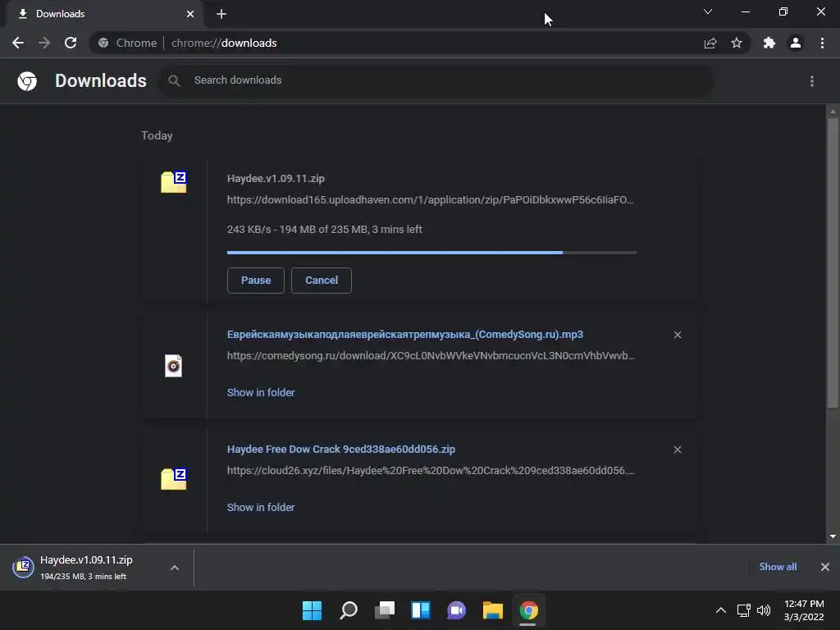Click in the Search downloads field
The width and height of the screenshot is (840, 630).
point(436,80)
